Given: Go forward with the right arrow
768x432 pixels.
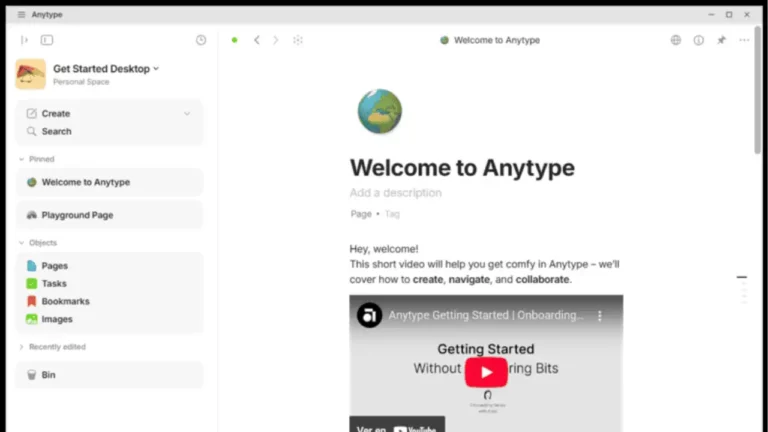Looking at the screenshot, I should point(276,40).
